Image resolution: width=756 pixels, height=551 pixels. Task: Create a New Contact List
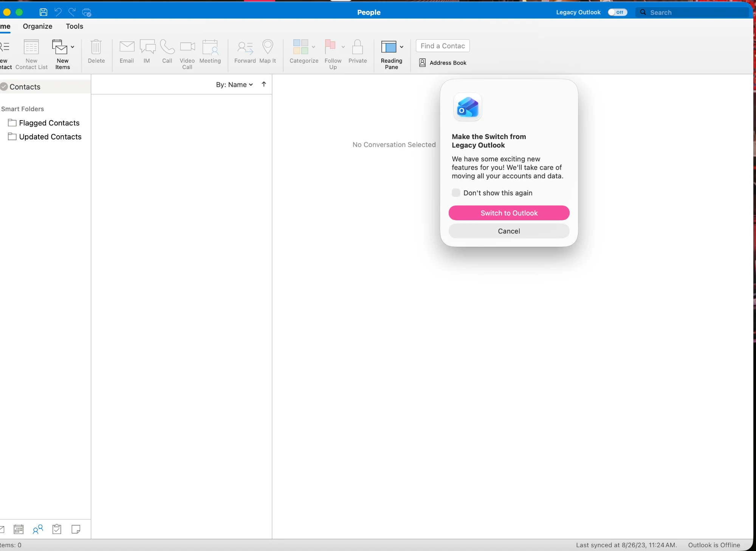[x=31, y=54]
